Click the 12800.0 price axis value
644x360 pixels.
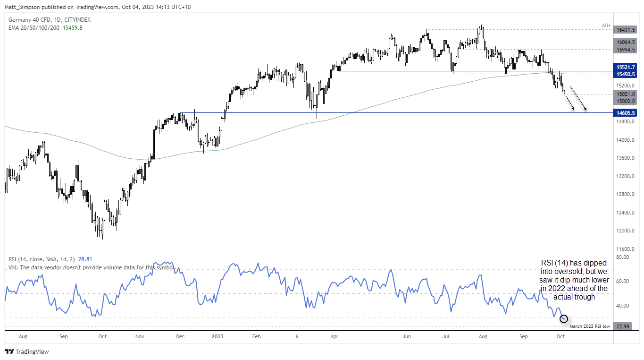point(626,195)
